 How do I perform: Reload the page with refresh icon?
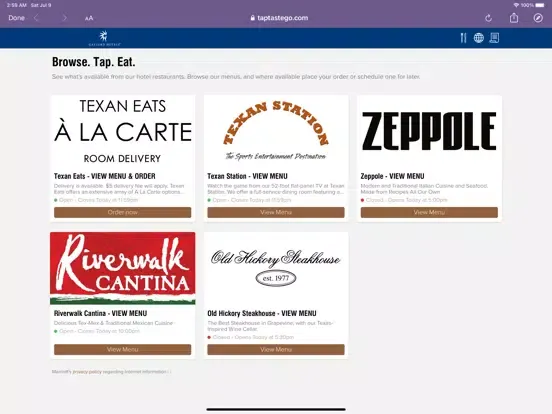coord(488,18)
